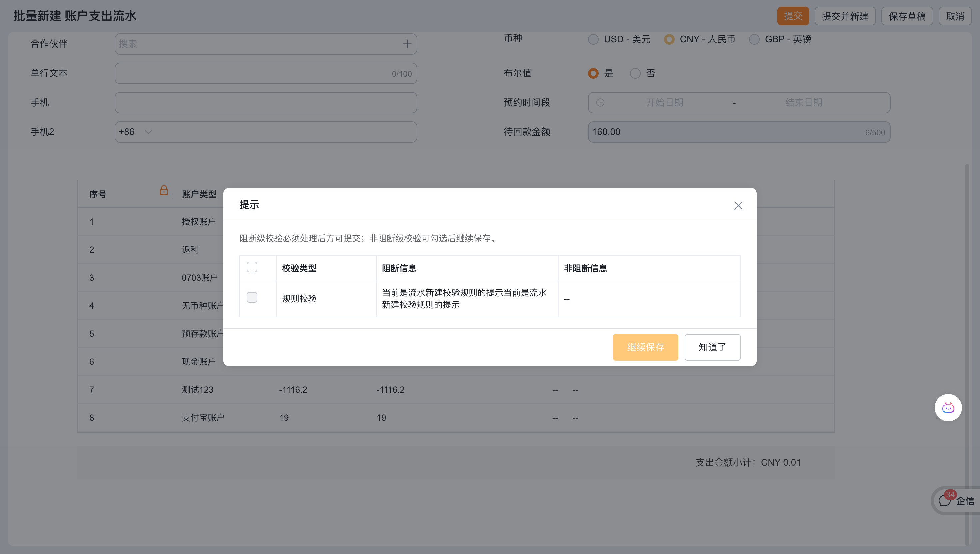Choose 否 for 布尔值

coord(635,73)
